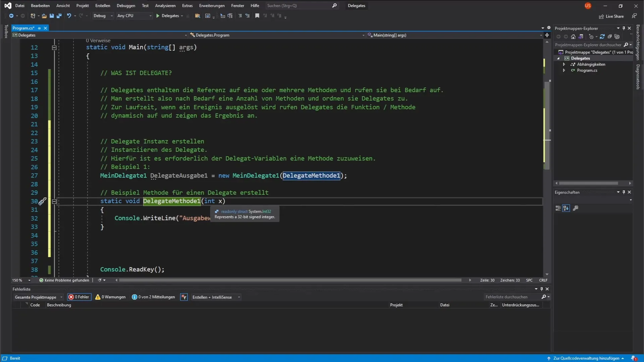Viewport: 644px width, 362px height.
Task: Collapse Main method at line 12 outline
Action: (54, 48)
